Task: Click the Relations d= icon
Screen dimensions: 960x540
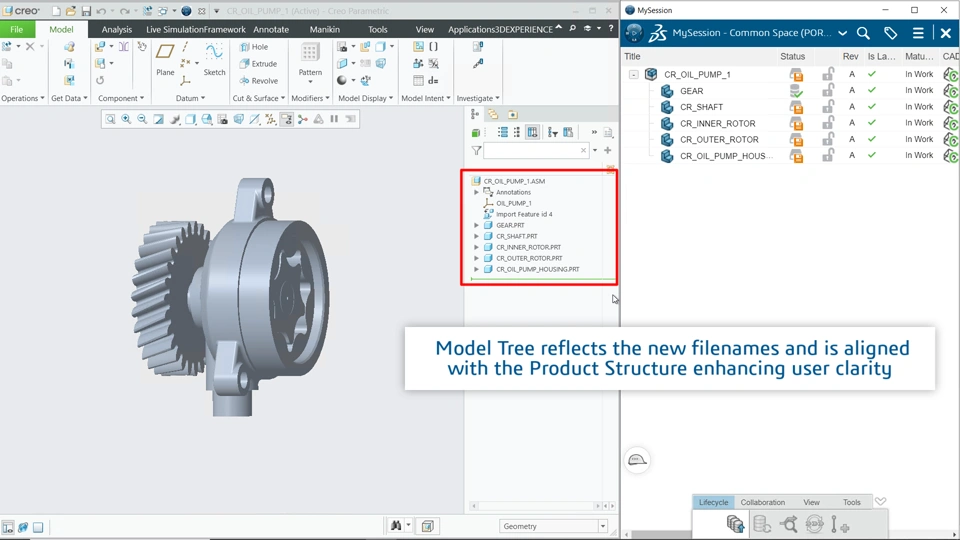Action: pos(433,81)
